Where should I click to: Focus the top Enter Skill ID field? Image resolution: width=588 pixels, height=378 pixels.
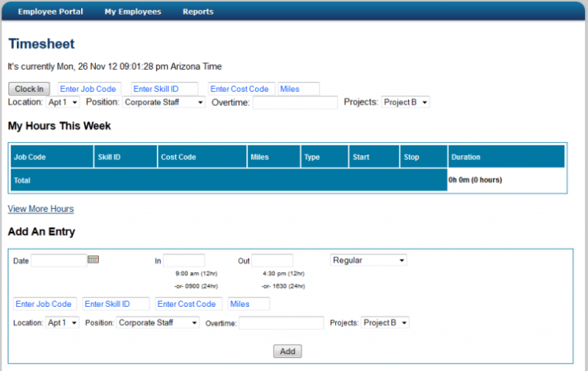(x=165, y=89)
